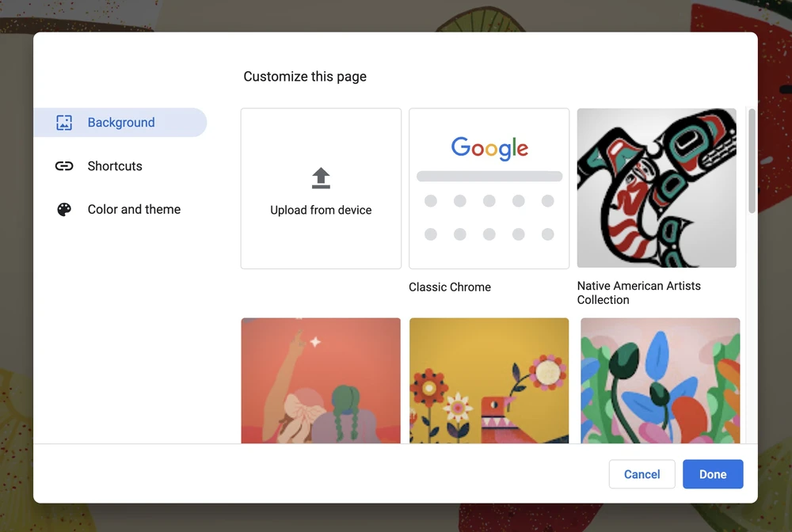The width and height of the screenshot is (792, 532).
Task: Click the Upload from device text
Action: (321, 210)
